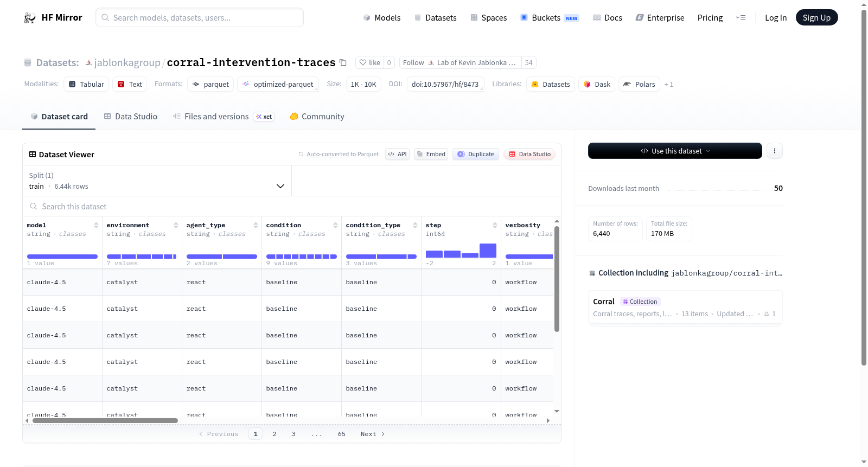The image size is (868, 467).
Task: Click the Log In link
Action: [x=776, y=18]
